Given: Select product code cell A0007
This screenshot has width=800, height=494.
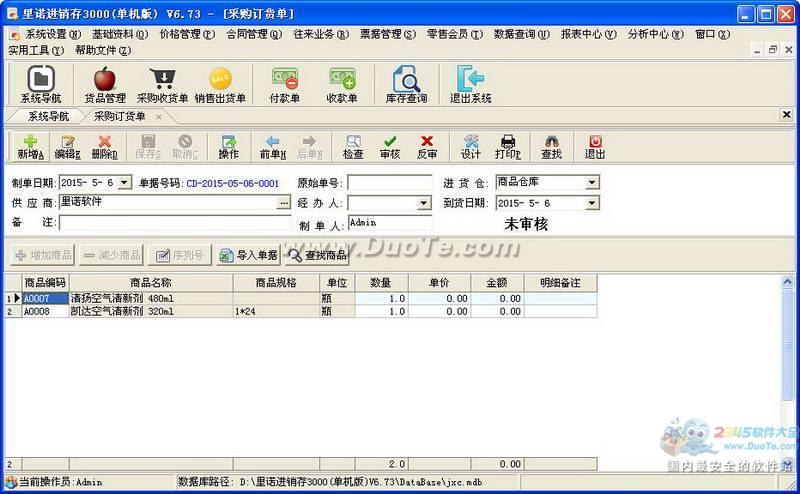Looking at the screenshot, I should coord(45,298).
